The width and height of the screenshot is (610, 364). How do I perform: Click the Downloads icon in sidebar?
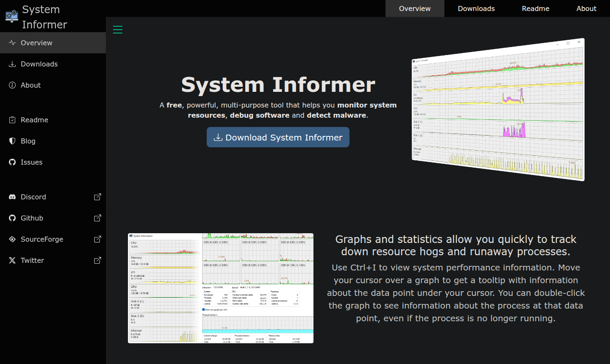click(x=12, y=64)
